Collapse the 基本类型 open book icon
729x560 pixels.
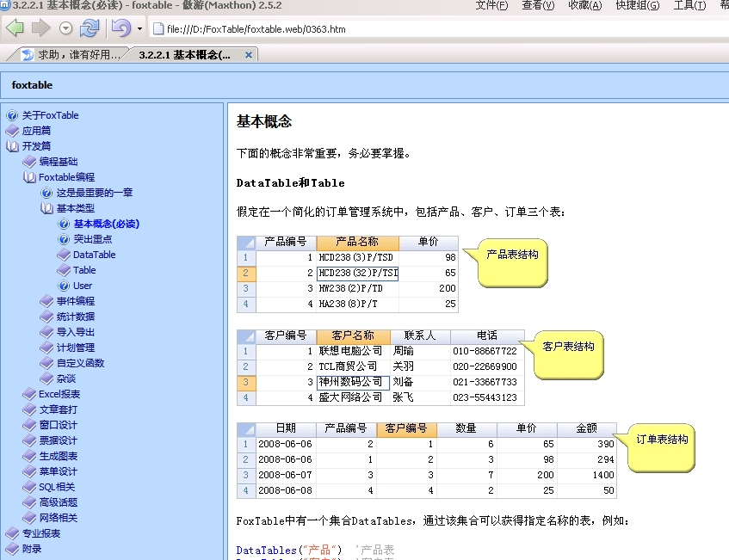(x=46, y=208)
